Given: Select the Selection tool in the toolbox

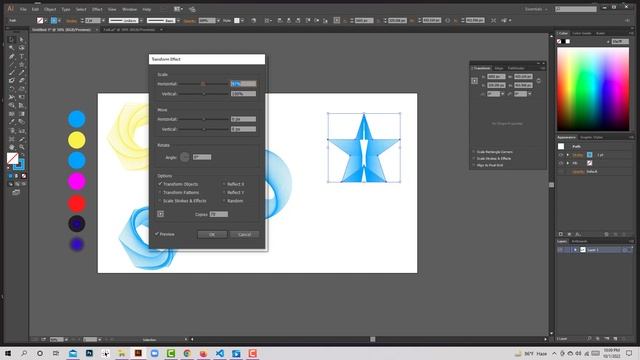Looking at the screenshot, I should click(12, 40).
